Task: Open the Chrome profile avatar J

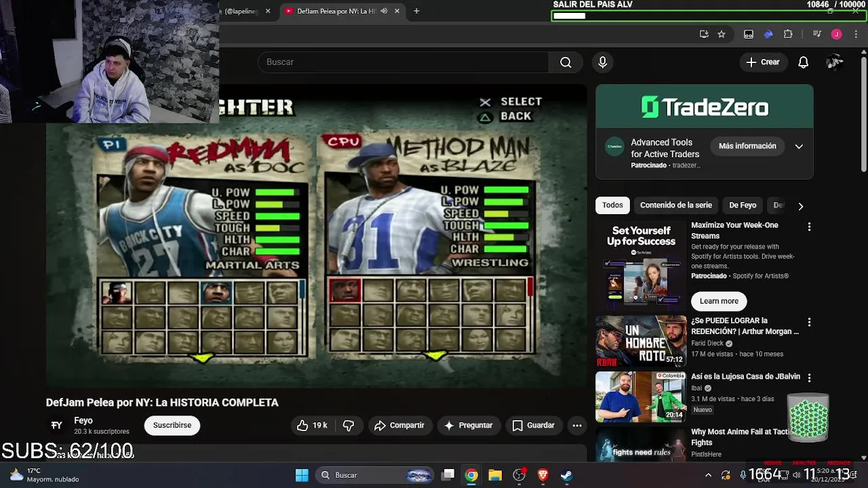Action: point(836,34)
